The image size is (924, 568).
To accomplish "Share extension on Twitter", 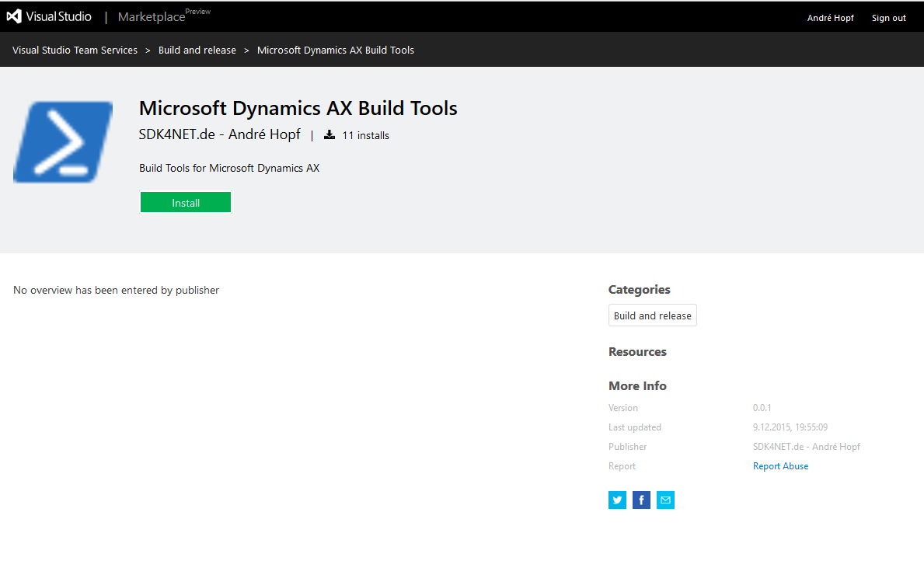I will click(x=617, y=500).
